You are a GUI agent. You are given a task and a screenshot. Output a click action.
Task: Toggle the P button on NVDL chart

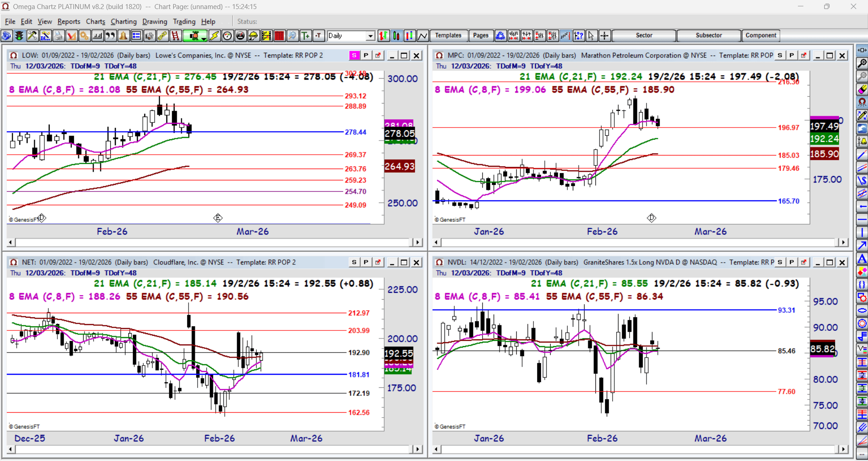pyautogui.click(x=792, y=262)
